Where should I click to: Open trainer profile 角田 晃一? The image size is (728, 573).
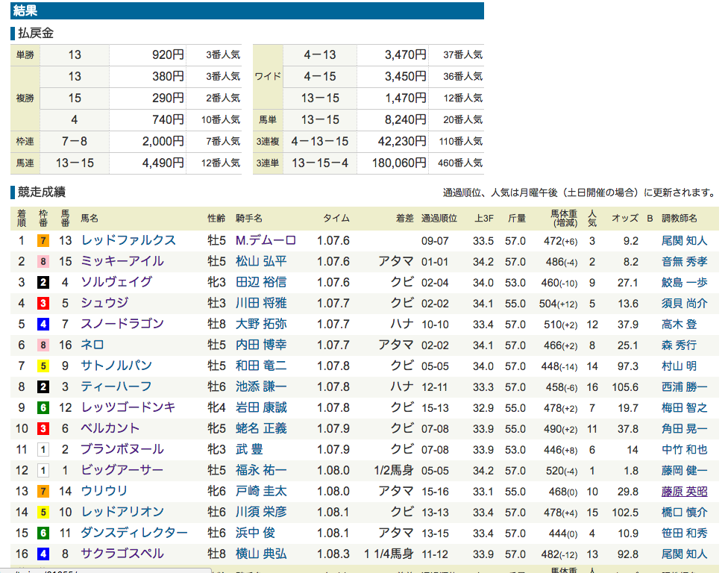click(684, 429)
